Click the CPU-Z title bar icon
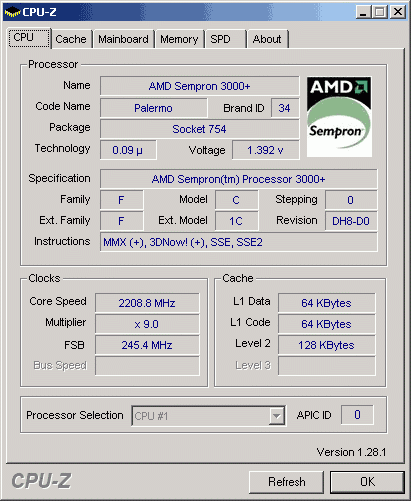 tap(12, 12)
